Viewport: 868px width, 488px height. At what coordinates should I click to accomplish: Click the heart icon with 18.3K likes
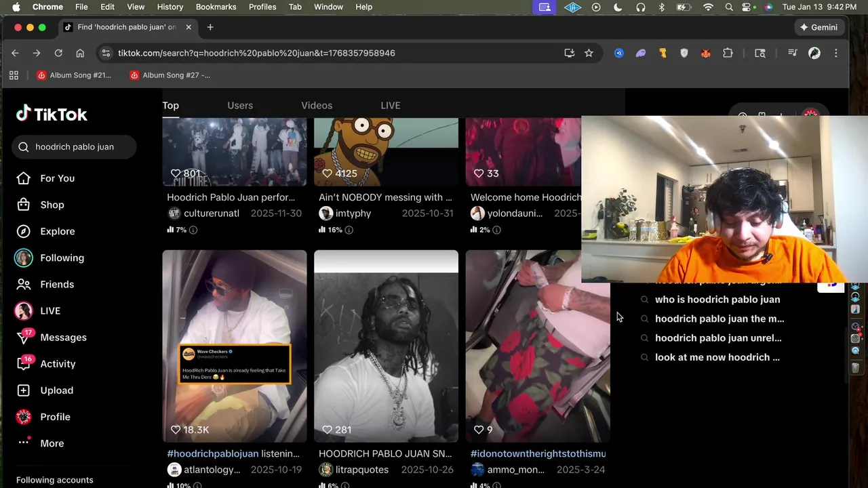tap(176, 430)
